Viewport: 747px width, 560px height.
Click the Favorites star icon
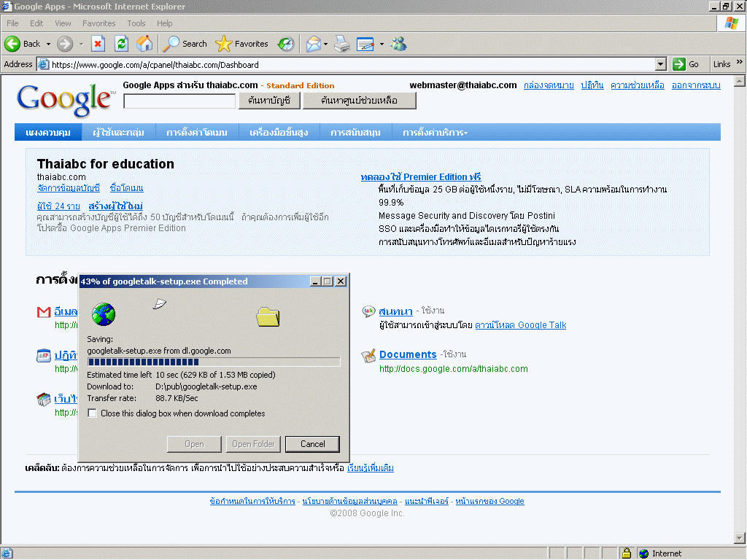pos(224,44)
